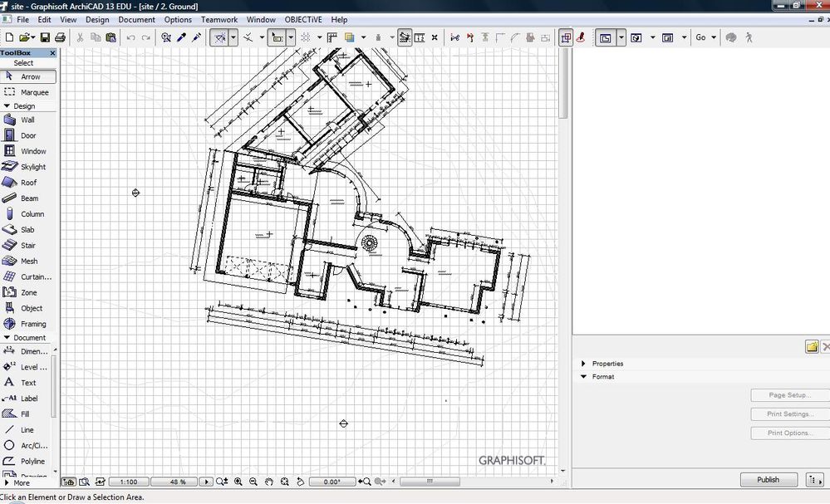The image size is (830, 504).
Task: Click the Publish button
Action: point(768,480)
